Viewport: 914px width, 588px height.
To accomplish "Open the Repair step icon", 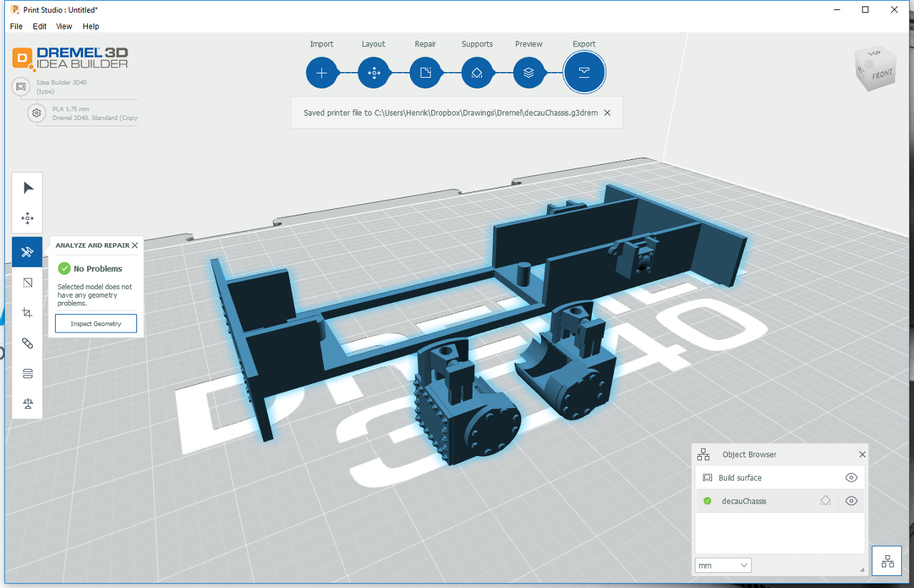I will pos(425,73).
